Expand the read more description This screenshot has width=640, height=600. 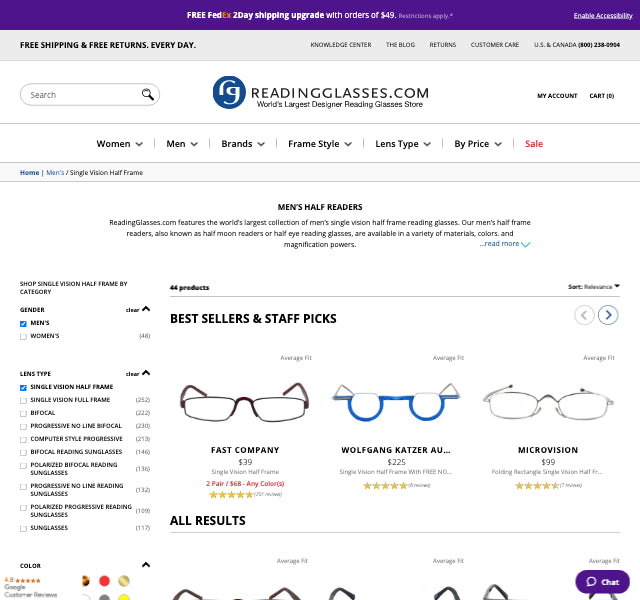point(504,244)
